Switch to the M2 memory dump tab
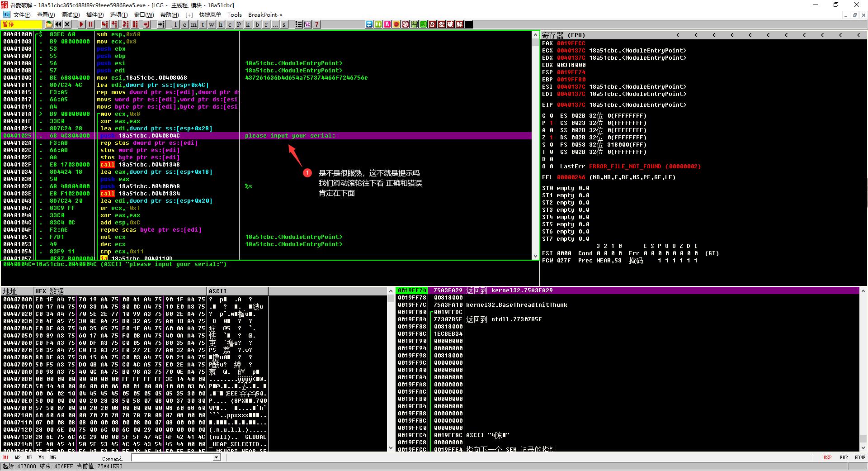 click(18, 457)
